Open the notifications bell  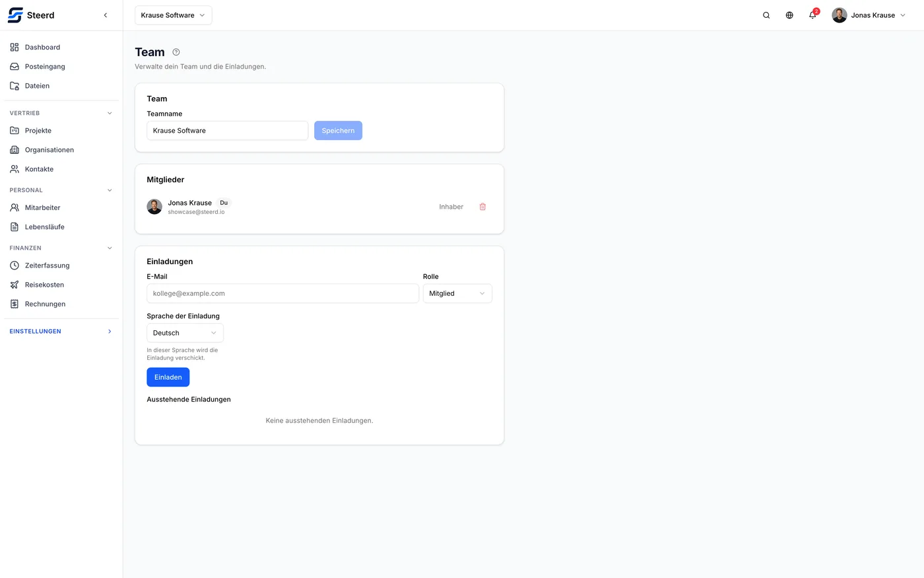tap(812, 15)
